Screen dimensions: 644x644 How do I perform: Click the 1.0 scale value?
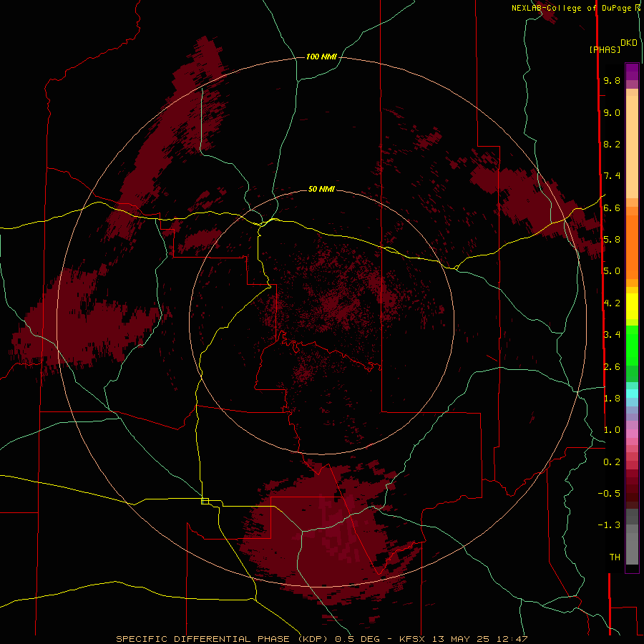click(612, 430)
